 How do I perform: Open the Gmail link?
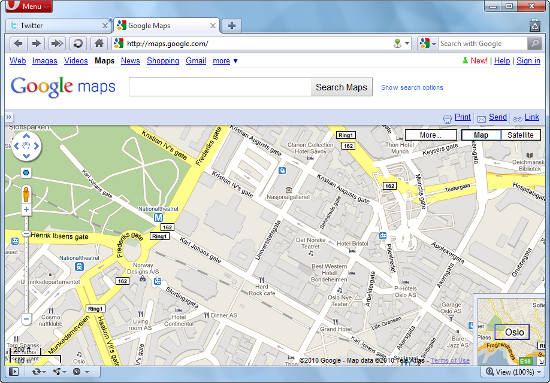(196, 61)
